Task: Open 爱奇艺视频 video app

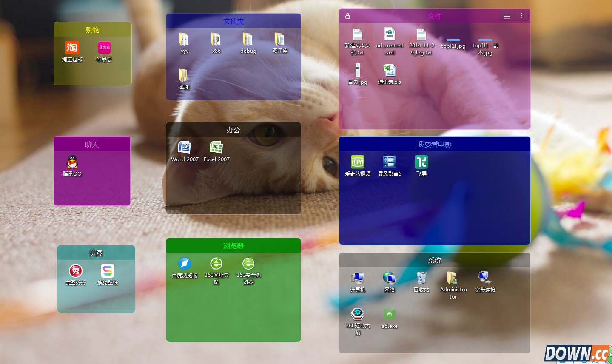Action: (357, 162)
